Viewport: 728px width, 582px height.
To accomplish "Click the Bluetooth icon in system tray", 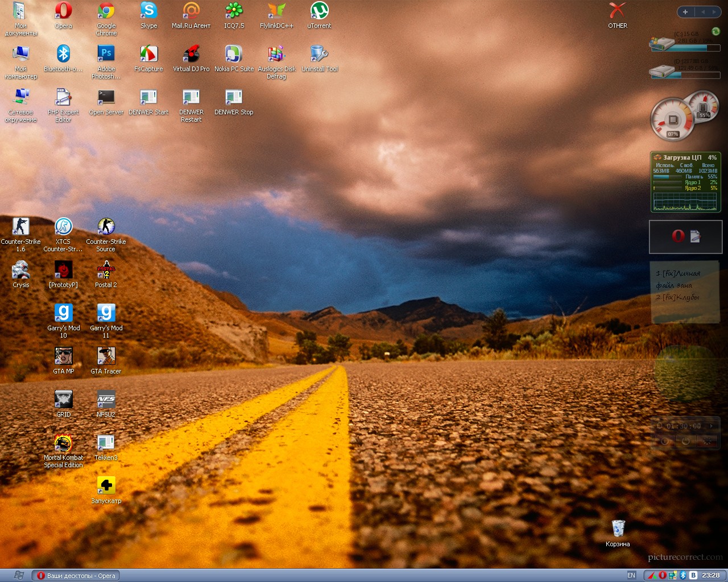I will coord(684,575).
